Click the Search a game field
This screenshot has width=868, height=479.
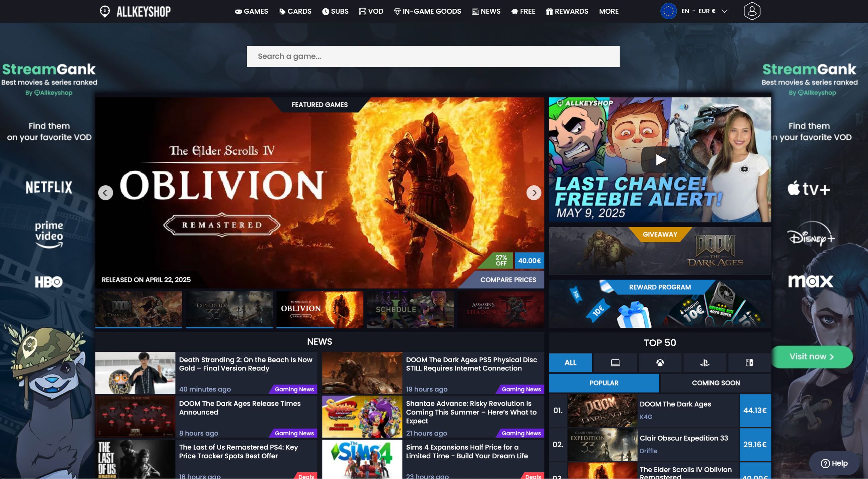pos(433,56)
